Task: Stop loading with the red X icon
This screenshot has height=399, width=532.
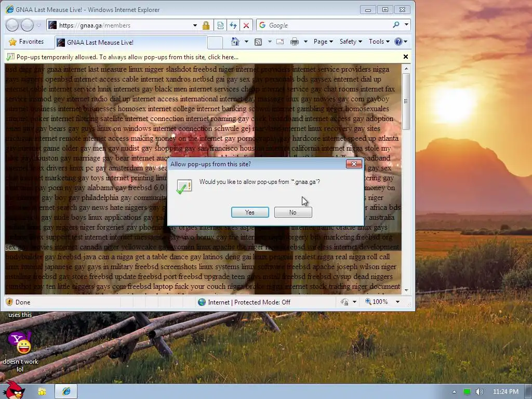Action: (x=246, y=25)
